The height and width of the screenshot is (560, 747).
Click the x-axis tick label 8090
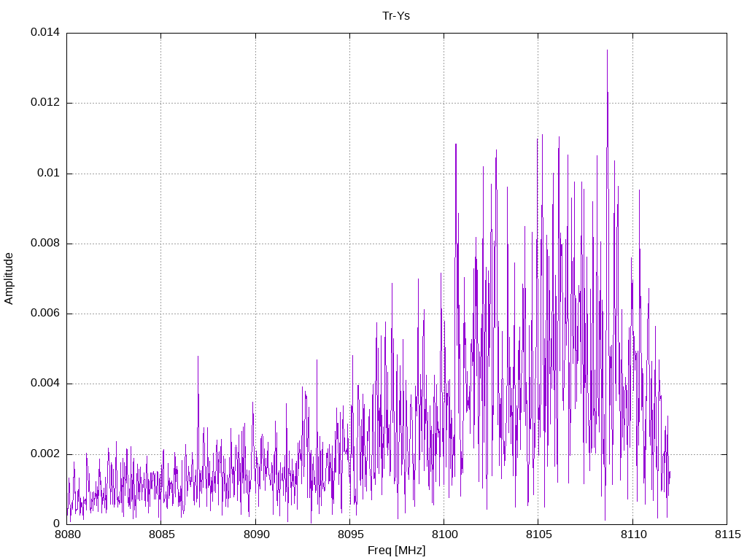point(256,534)
